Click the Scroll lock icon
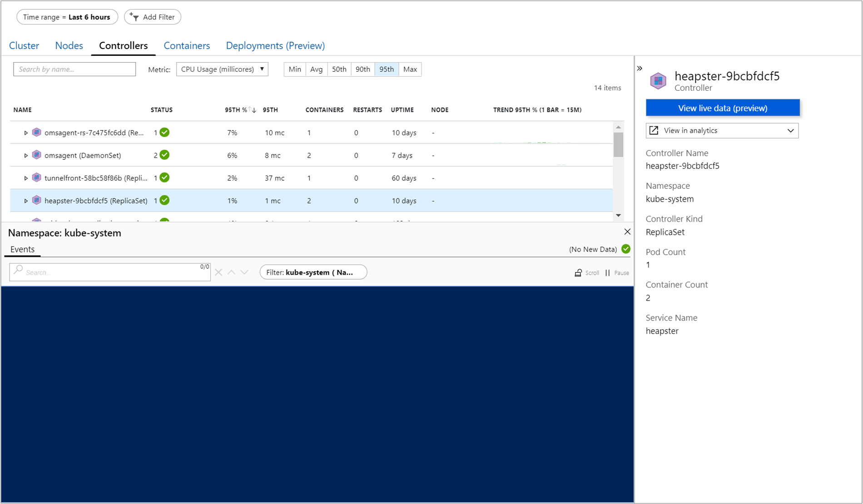 click(x=578, y=273)
